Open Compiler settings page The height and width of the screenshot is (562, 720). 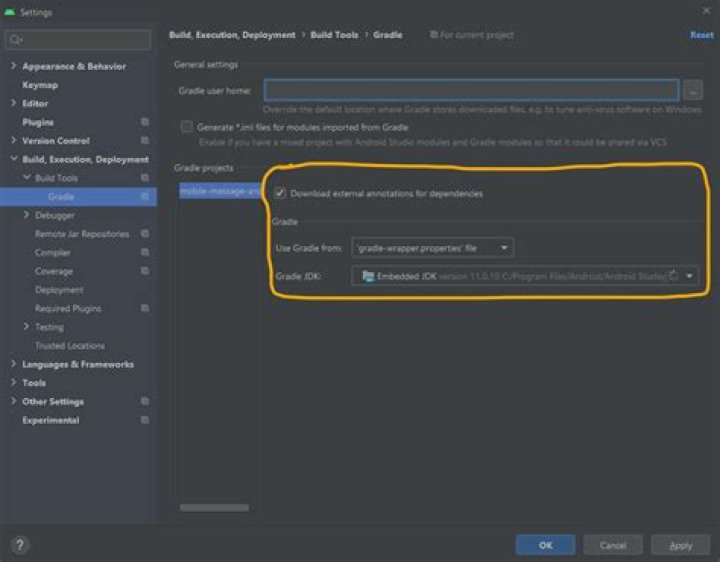[52, 253]
